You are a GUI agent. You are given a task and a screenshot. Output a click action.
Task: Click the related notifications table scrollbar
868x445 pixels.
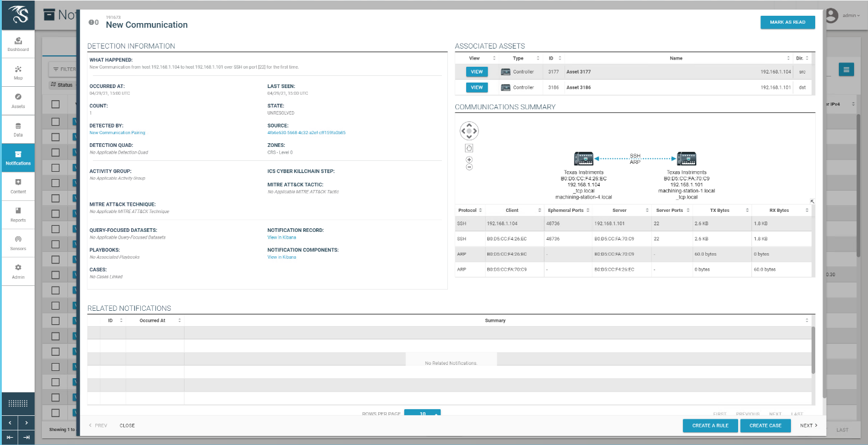pos(813,351)
